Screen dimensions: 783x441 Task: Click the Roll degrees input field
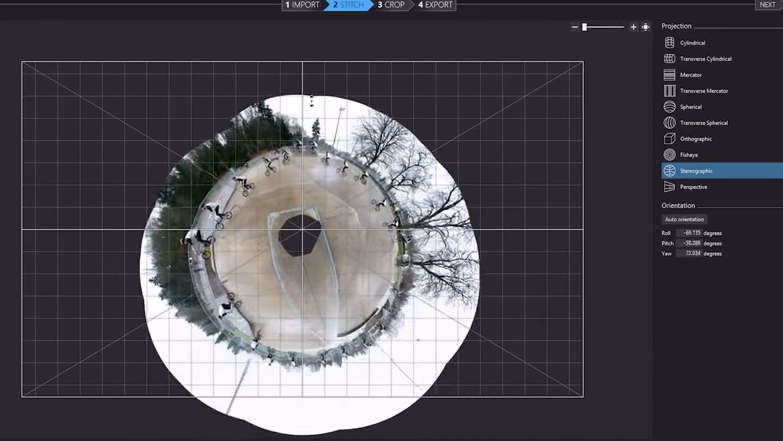tap(689, 233)
